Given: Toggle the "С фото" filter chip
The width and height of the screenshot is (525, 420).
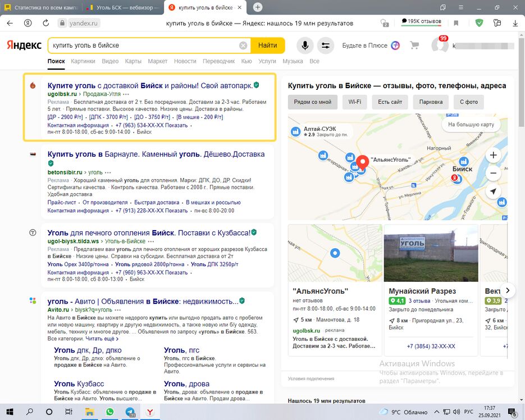Looking at the screenshot, I should (469, 102).
